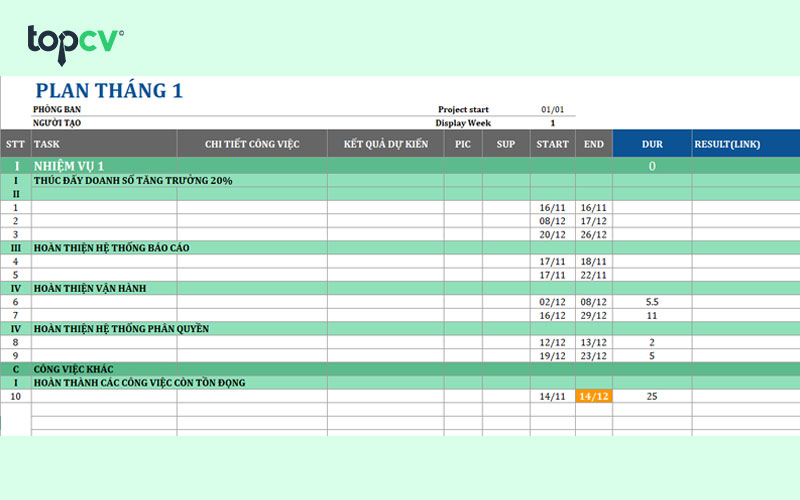This screenshot has height=500, width=800.
Task: Select end date 22/11 in row 5
Action: coord(594,275)
